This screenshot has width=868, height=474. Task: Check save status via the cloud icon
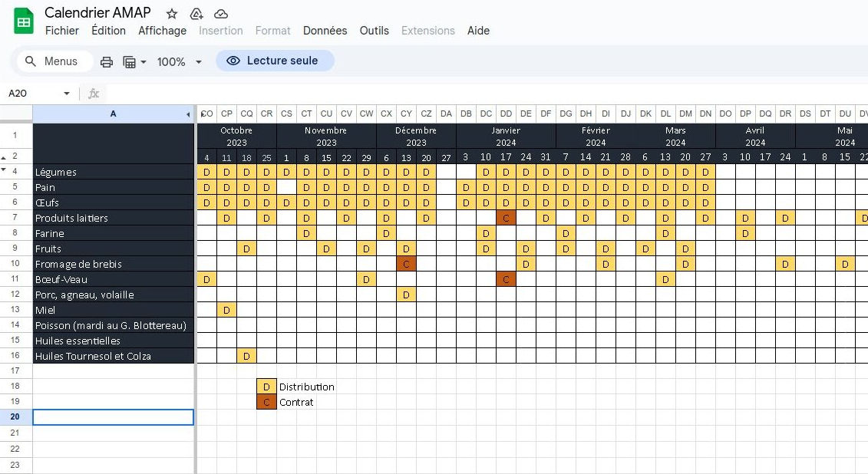(221, 13)
